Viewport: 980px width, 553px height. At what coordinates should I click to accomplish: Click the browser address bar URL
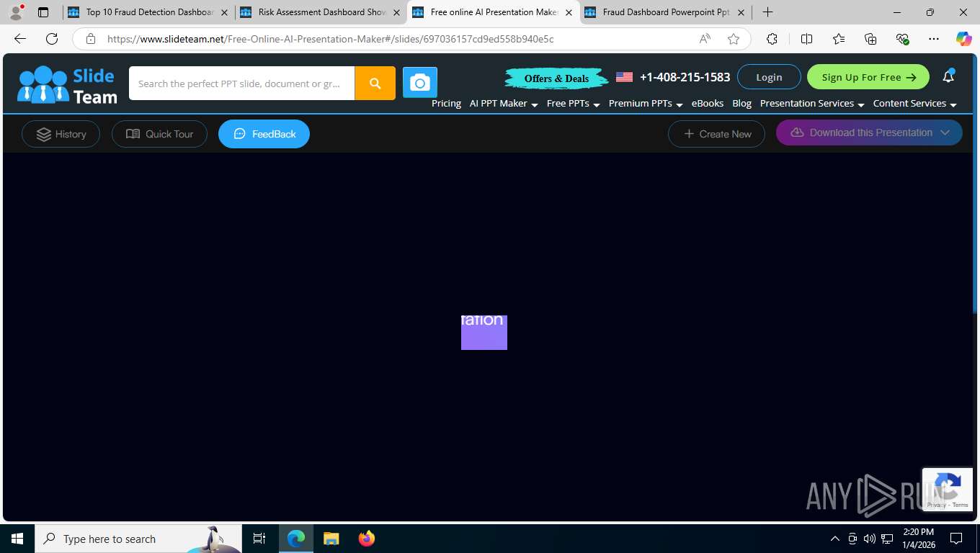point(330,39)
